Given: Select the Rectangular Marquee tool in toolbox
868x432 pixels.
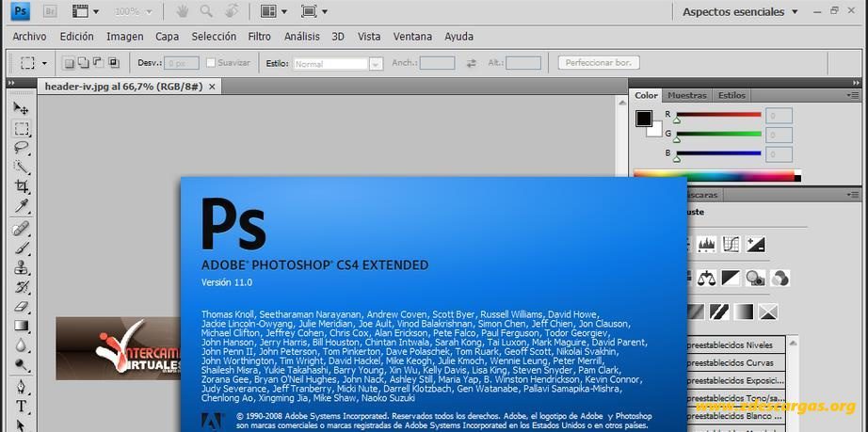Looking at the screenshot, I should 21,129.
